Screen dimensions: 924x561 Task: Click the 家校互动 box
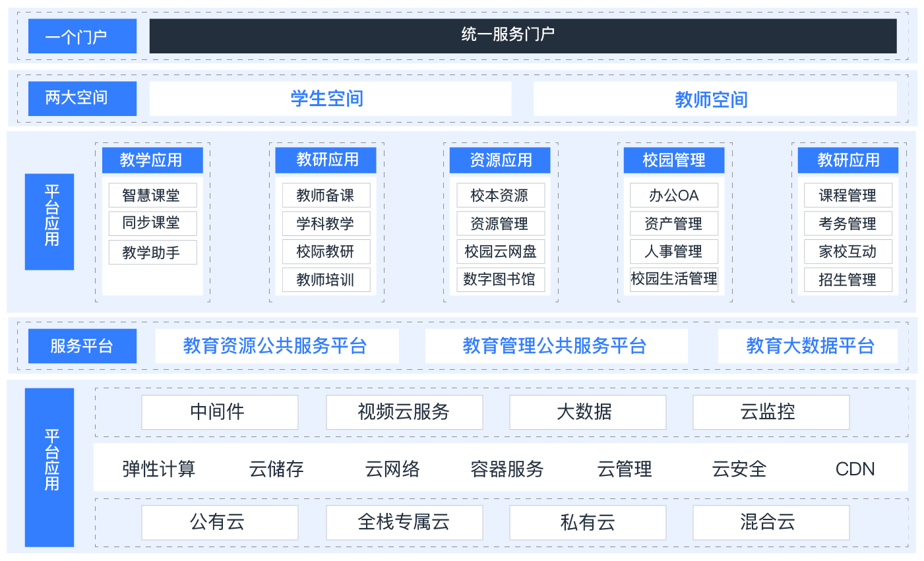point(848,252)
